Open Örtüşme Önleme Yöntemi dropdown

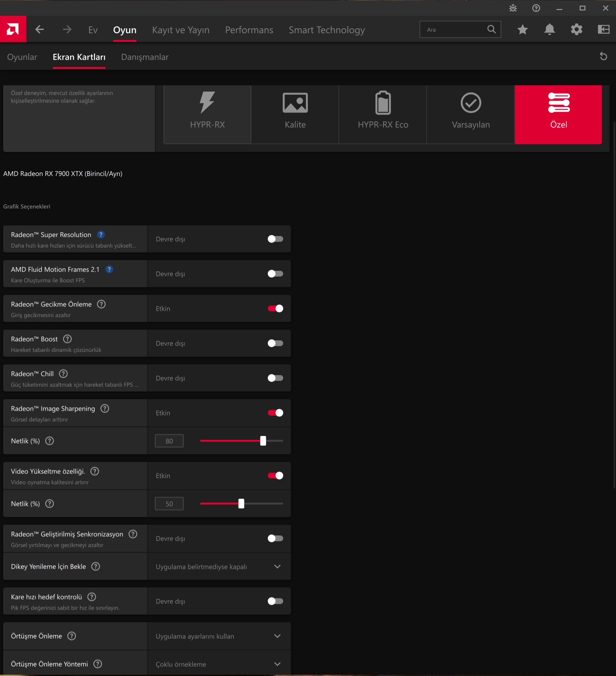tap(219, 664)
